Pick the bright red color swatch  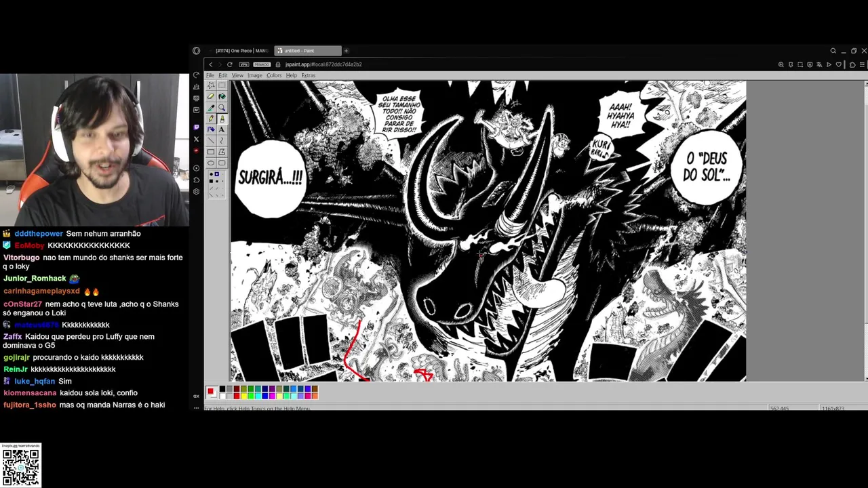(237, 396)
